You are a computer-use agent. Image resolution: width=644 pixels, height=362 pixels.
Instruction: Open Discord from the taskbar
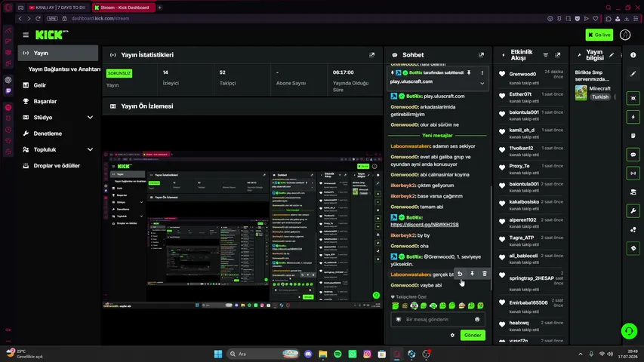click(x=308, y=354)
